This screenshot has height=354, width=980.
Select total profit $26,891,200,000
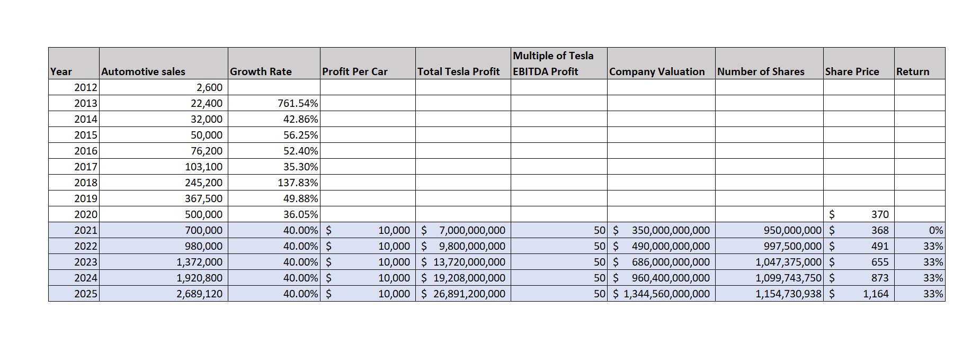[x=463, y=294]
